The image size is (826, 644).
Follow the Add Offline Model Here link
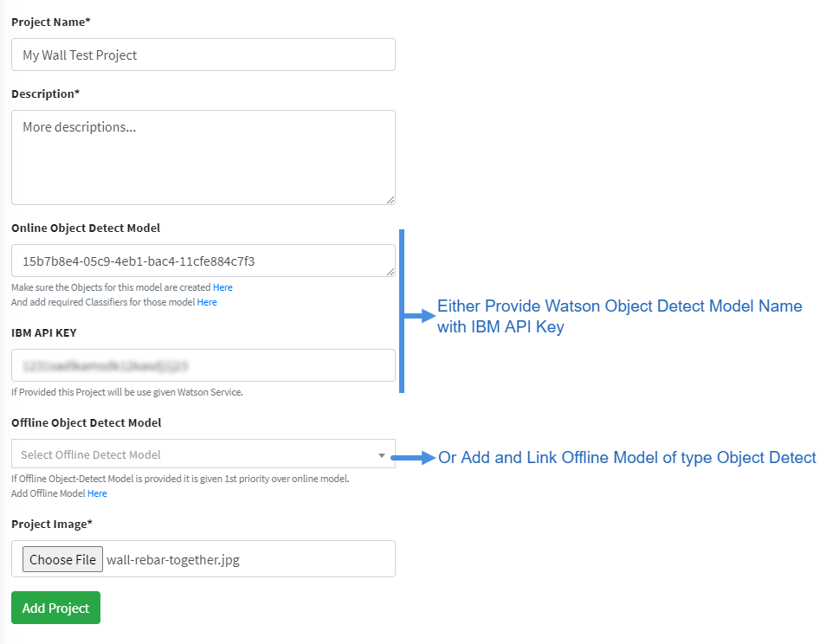pyautogui.click(x=97, y=493)
